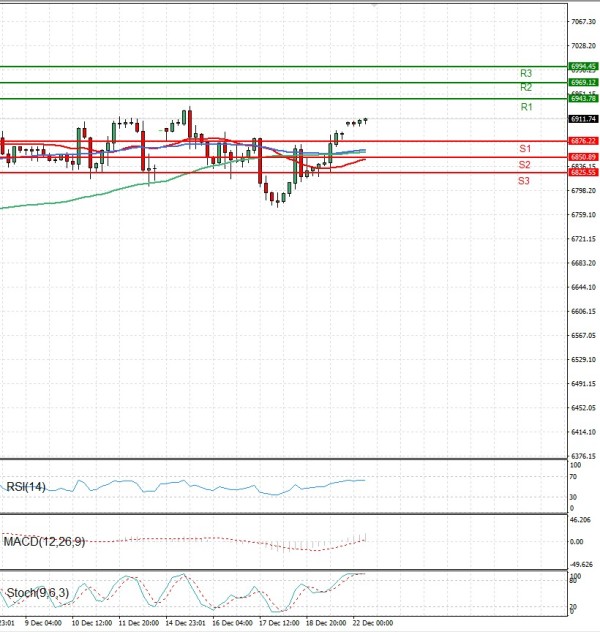Select the S1 support label
The width and height of the screenshot is (600, 632).
524,148
